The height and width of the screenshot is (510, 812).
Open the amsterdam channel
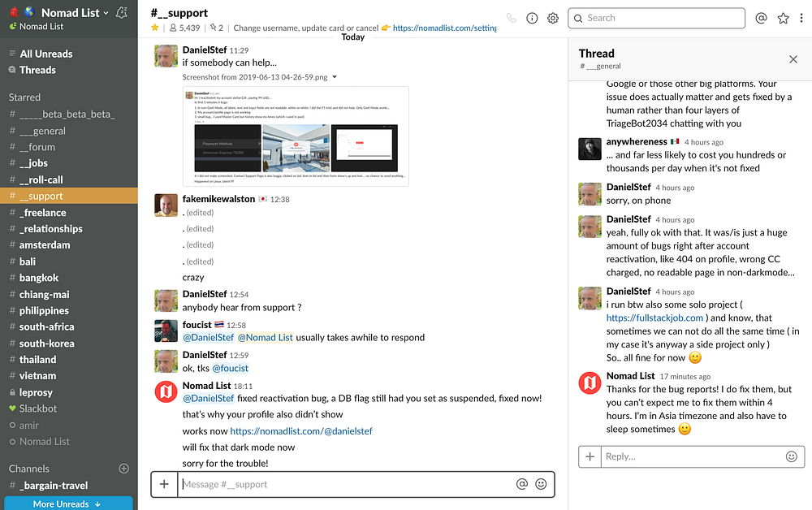[69, 245]
